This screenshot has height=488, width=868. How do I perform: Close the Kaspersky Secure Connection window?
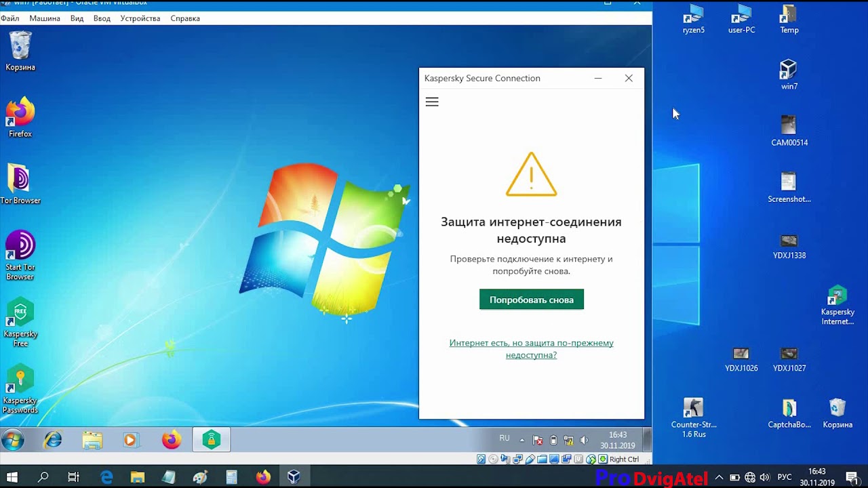tap(629, 78)
